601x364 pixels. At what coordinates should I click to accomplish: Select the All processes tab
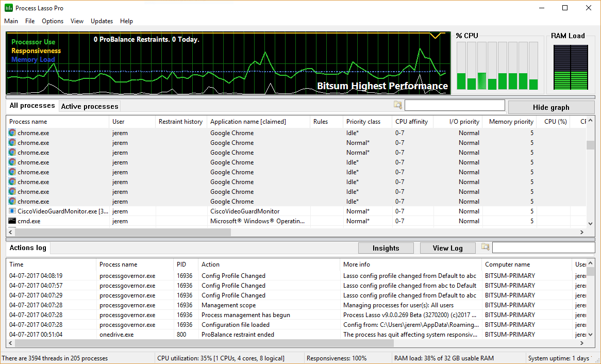32,106
